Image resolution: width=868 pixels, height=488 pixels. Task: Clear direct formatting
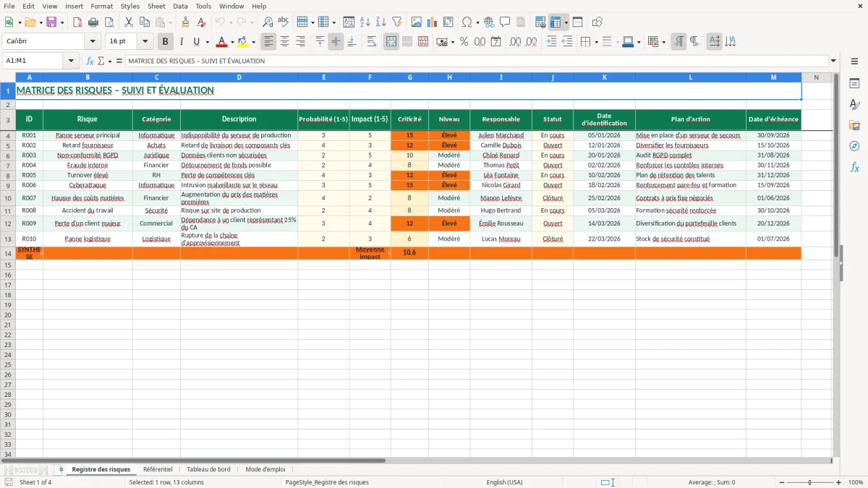coord(201,22)
